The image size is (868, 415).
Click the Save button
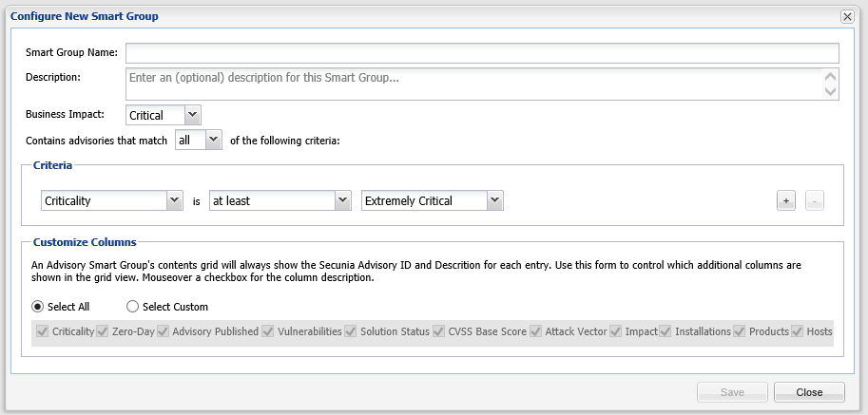pyautogui.click(x=732, y=392)
